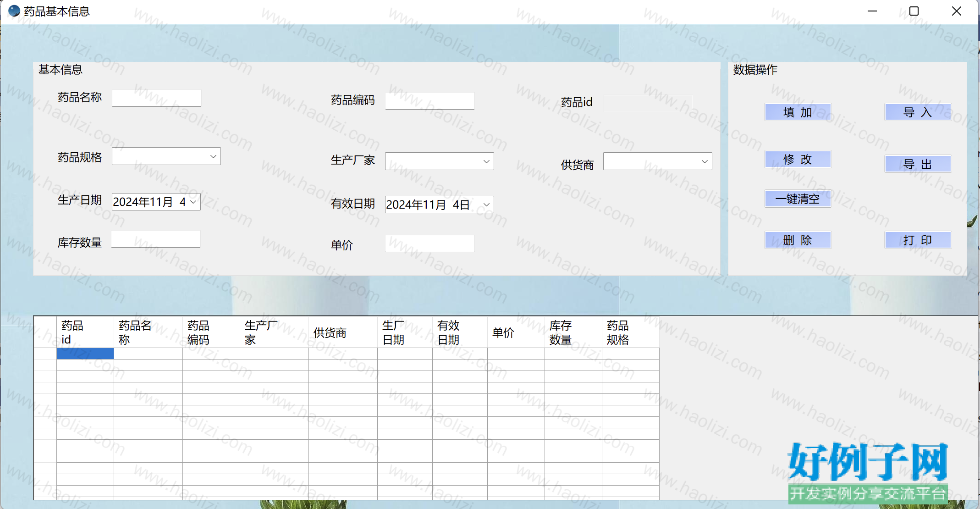Click the 修改 (Modify) button
The image size is (980, 509).
pyautogui.click(x=798, y=159)
